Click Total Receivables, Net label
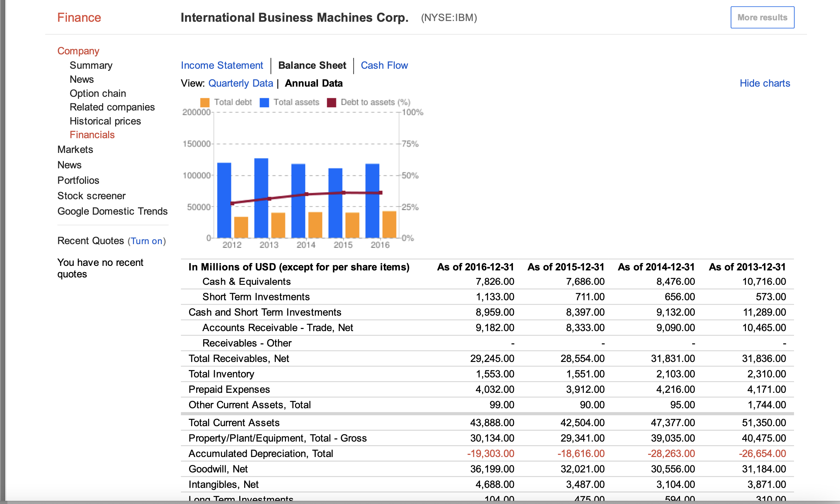 pos(239,358)
